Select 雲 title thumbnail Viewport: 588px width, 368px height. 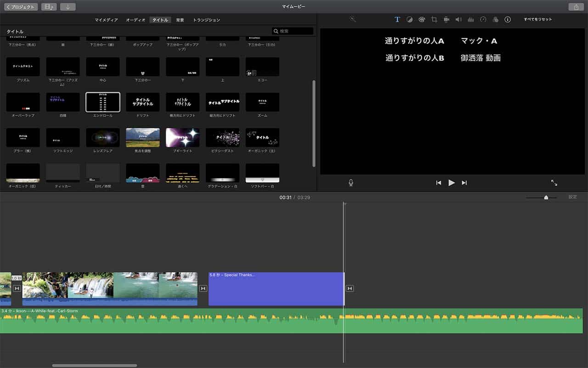(143, 173)
